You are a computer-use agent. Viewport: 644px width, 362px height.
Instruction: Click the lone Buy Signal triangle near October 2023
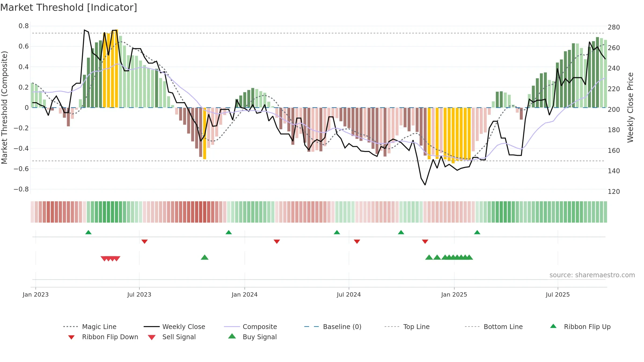click(x=204, y=257)
